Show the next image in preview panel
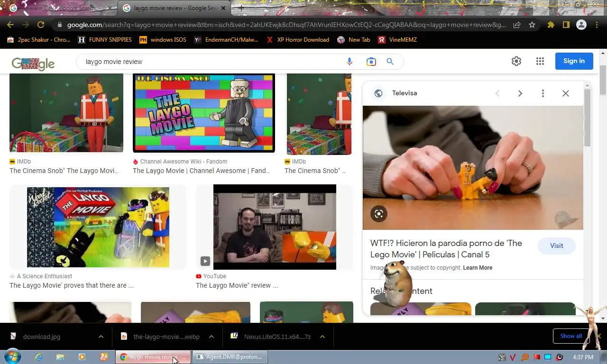This screenshot has width=607, height=364. 520,93
